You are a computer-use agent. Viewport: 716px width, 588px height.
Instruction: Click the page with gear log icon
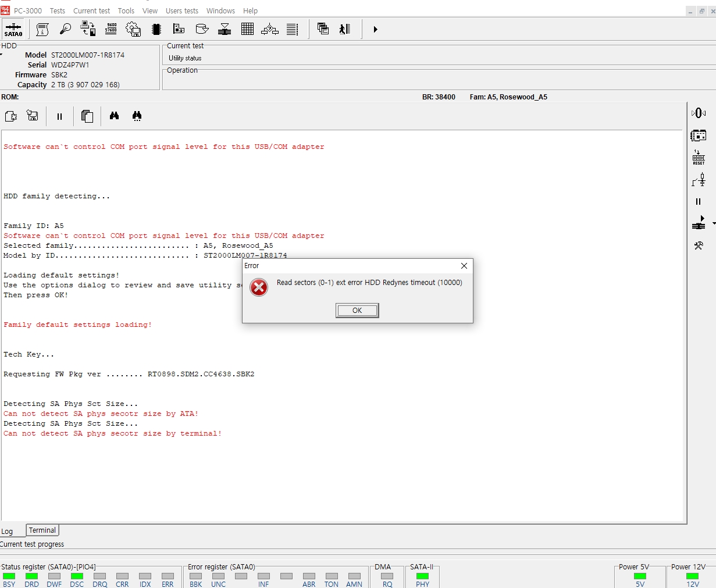[x=11, y=116]
